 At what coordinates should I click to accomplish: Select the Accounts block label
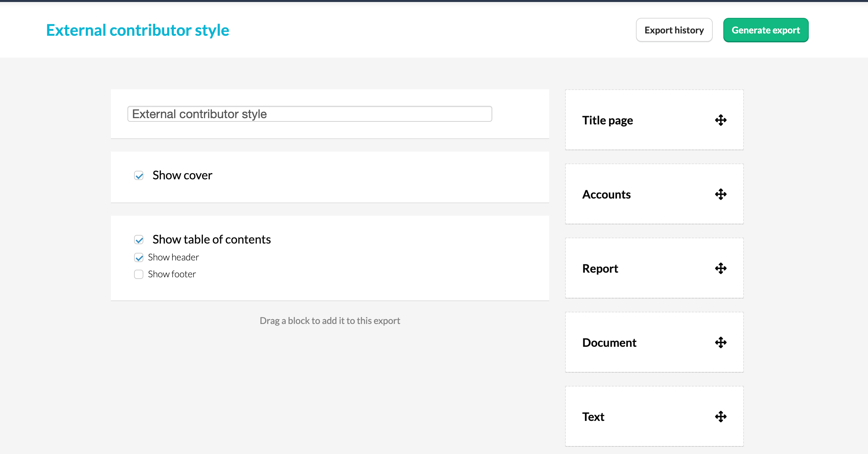pyautogui.click(x=606, y=194)
